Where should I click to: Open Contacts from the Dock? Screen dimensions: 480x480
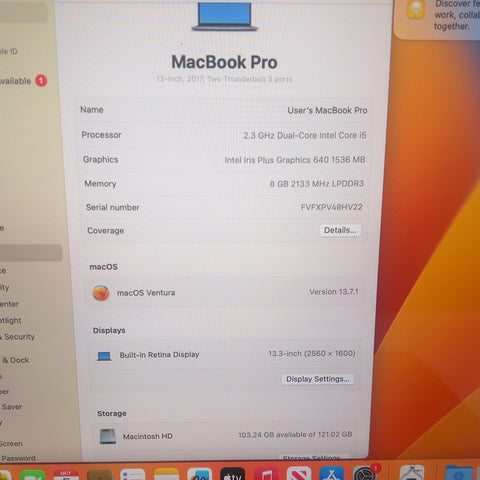point(99,475)
